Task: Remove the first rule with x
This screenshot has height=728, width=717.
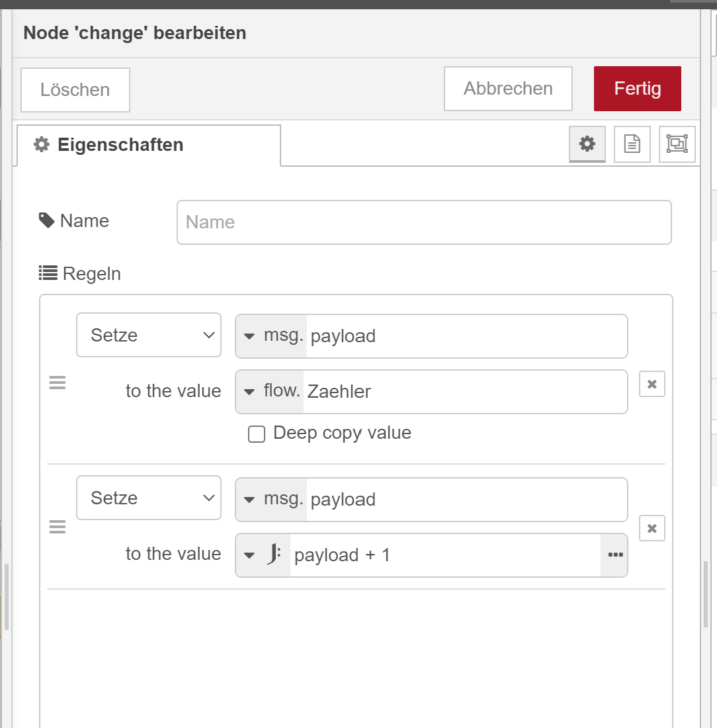Action: (x=652, y=384)
